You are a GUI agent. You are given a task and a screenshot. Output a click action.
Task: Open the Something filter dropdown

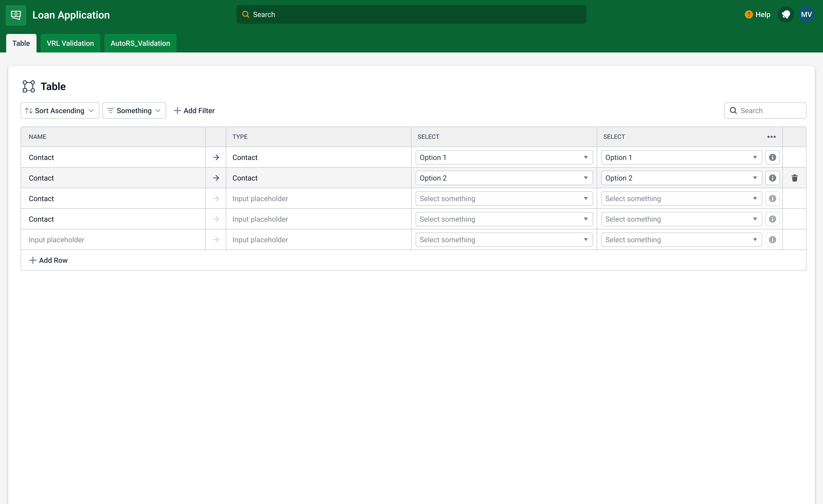pos(134,111)
